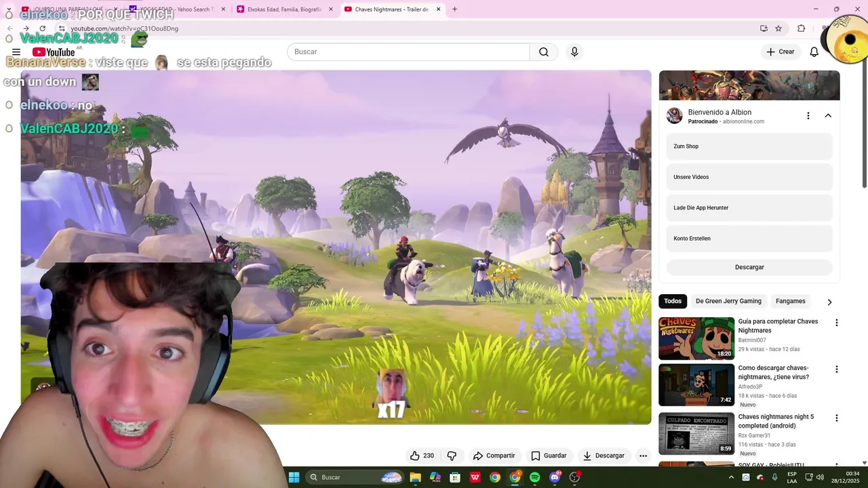Dislike the video with thumbs down
Viewport: 868px width, 488px height.
click(x=452, y=455)
